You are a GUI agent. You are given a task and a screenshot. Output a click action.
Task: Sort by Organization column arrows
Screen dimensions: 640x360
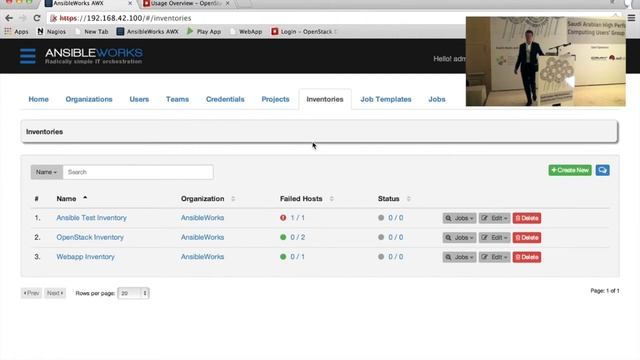click(x=233, y=199)
